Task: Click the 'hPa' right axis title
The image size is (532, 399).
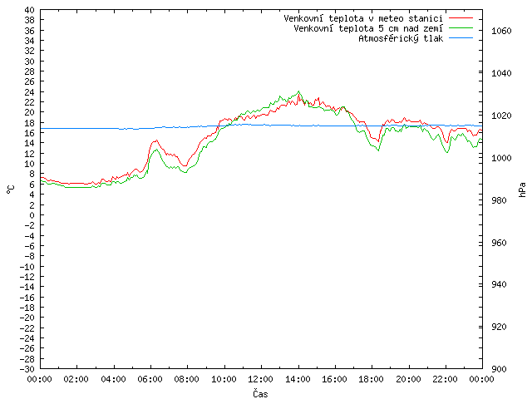Action: [x=522, y=190]
